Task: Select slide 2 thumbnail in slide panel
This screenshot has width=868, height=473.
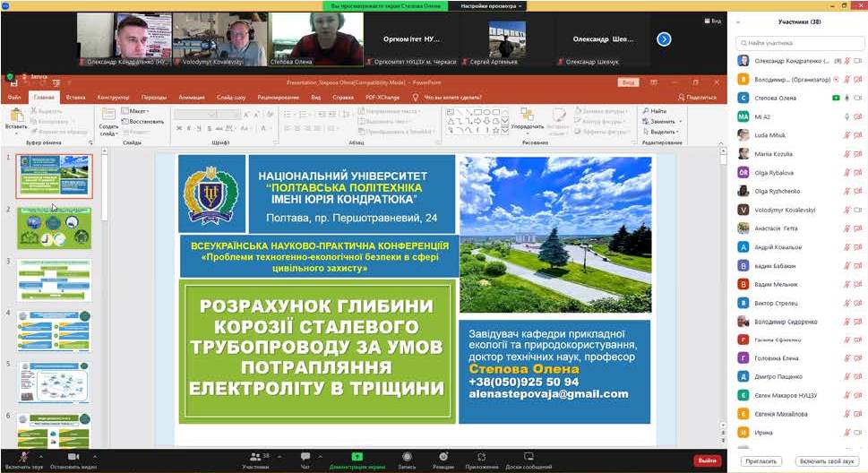Action: (x=55, y=228)
